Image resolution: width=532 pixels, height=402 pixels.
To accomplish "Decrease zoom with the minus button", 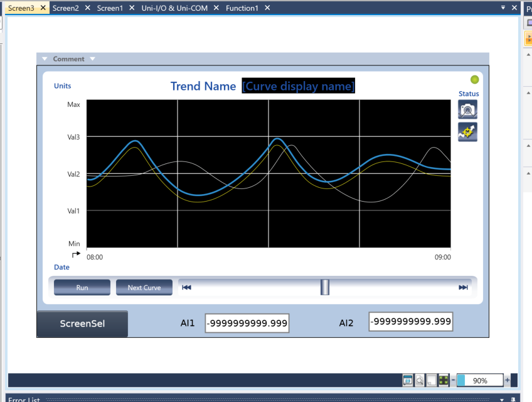I will tap(453, 380).
